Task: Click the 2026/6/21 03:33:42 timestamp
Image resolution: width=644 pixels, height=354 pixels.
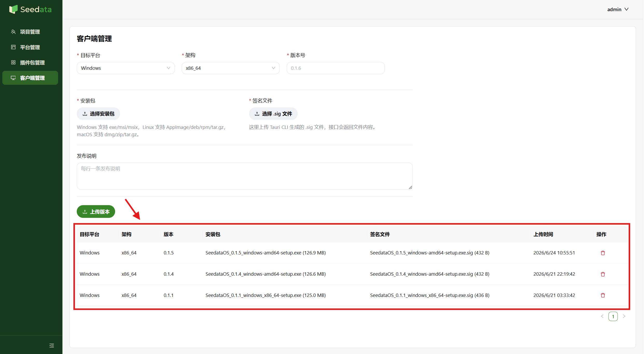Action: pos(554,295)
